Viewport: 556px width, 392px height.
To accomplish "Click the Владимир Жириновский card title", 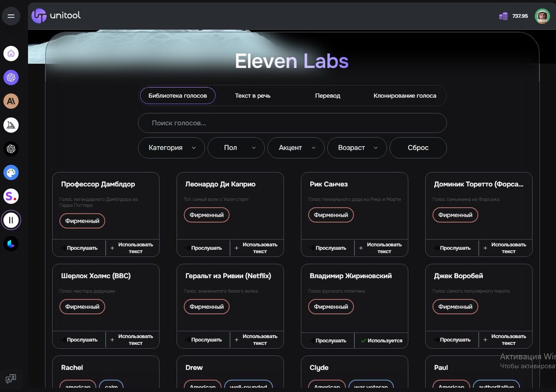I will [351, 276].
